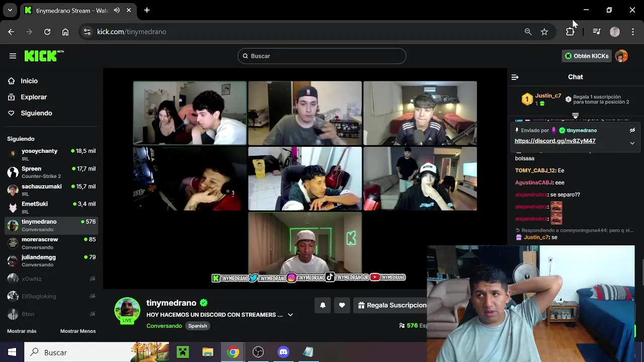Go back with the browser back arrow
Viewport: 644px width, 362px height.
point(11,32)
